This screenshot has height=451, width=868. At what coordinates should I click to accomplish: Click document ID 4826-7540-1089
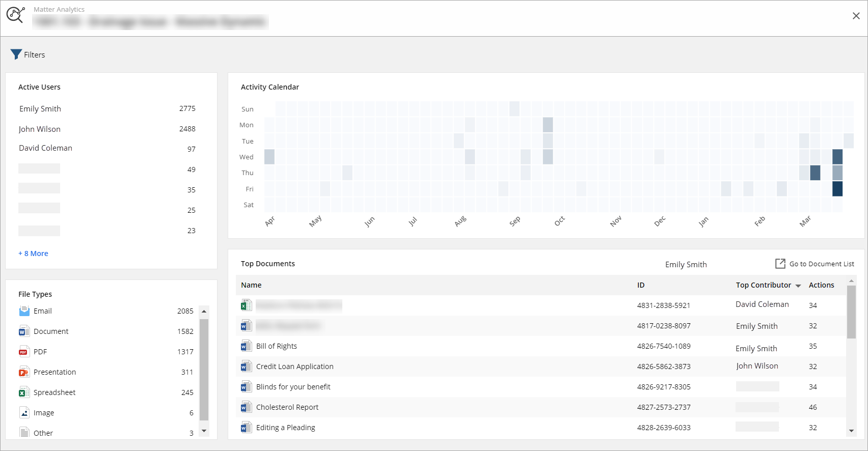(664, 346)
